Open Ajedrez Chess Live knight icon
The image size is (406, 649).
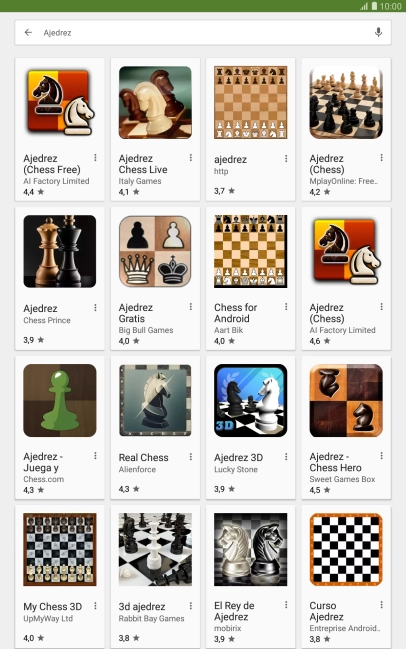pyautogui.click(x=155, y=102)
